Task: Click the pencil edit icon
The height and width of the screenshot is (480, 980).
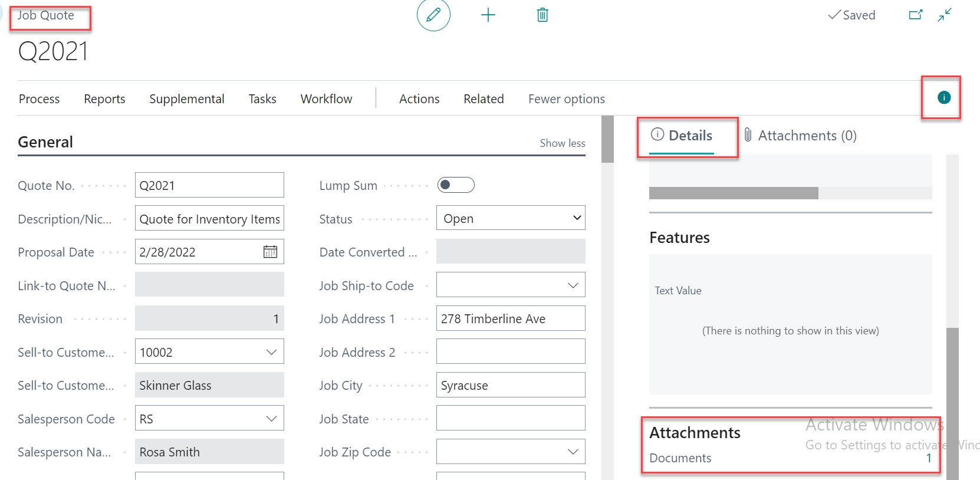Action: tap(433, 15)
